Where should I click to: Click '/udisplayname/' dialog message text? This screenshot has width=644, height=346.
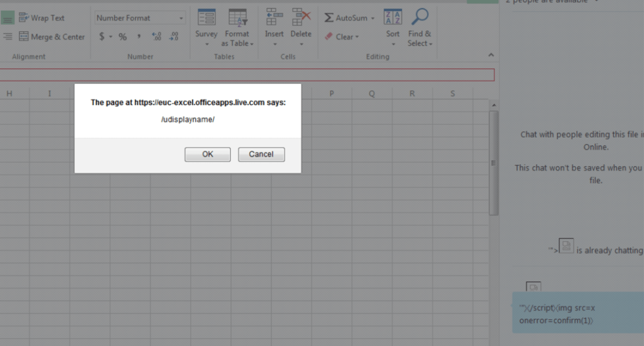pos(188,120)
